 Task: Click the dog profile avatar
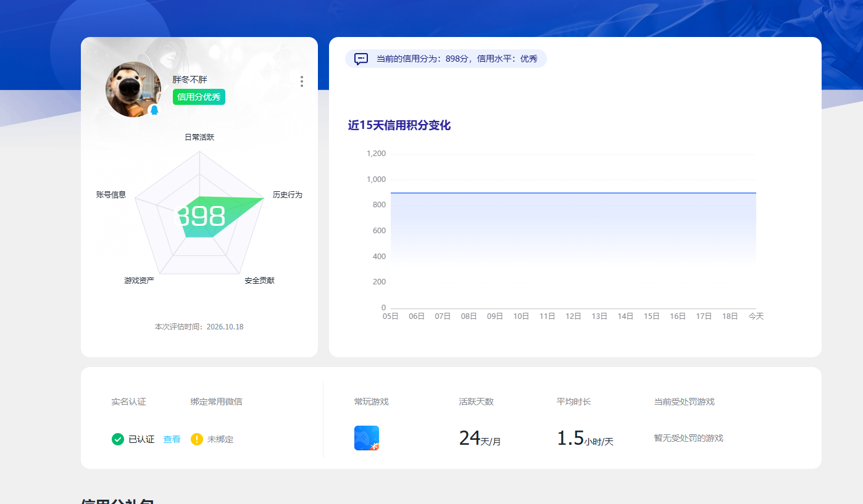[133, 89]
